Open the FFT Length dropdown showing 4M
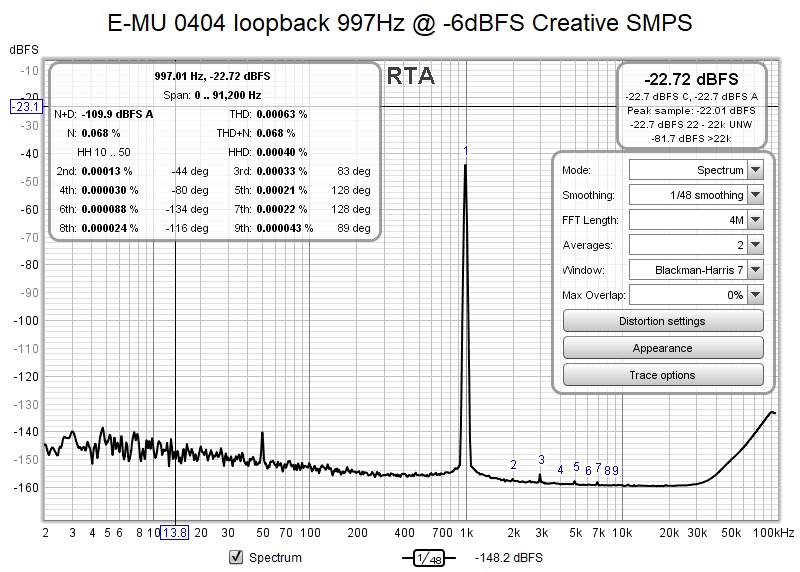 point(696,220)
